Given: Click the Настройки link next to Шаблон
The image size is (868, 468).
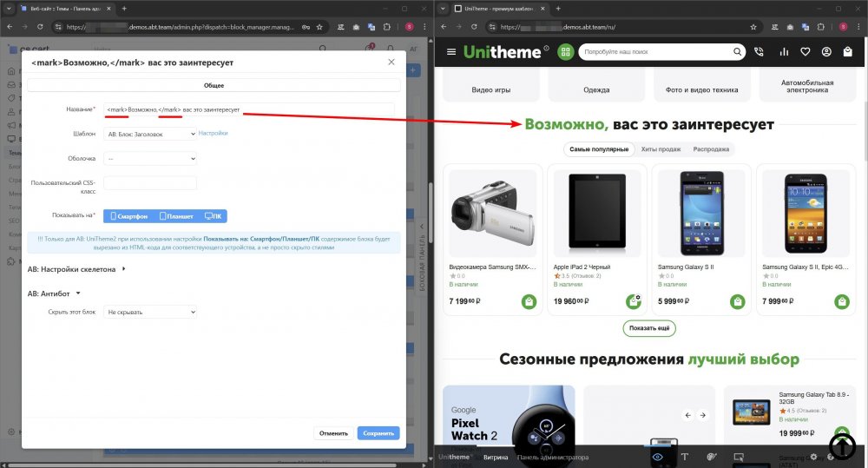Looking at the screenshot, I should click(x=214, y=134).
